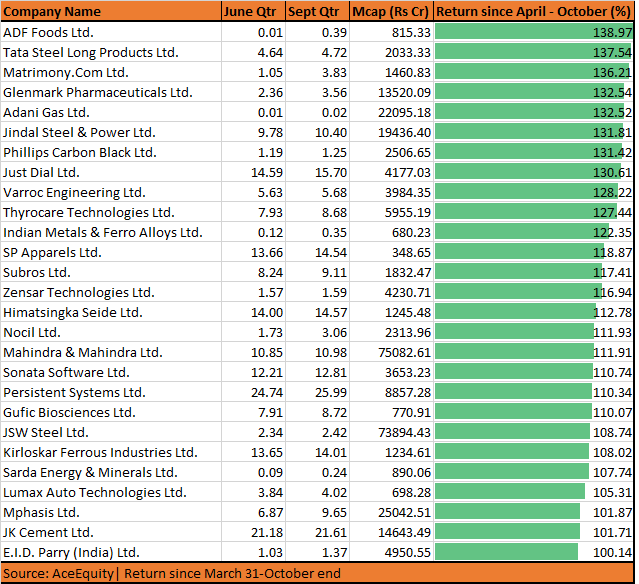
Task: Click Varroc Engineering return value 128.22
Action: [x=612, y=192]
